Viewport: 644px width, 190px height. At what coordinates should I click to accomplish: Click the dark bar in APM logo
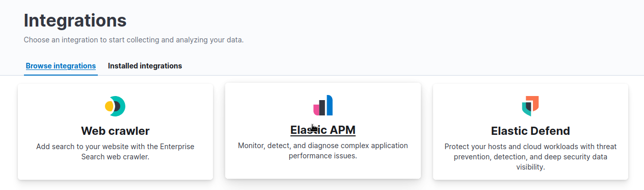click(323, 107)
